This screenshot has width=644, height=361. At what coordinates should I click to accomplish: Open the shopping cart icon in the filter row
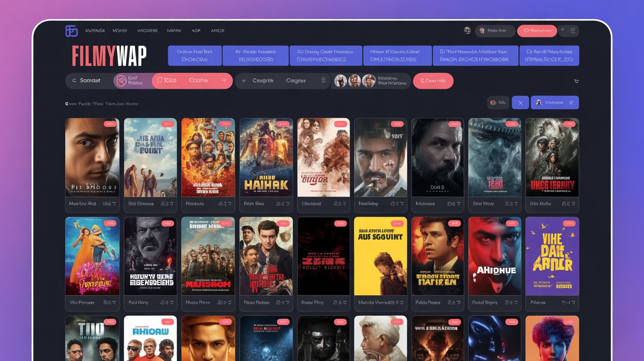pos(576,80)
